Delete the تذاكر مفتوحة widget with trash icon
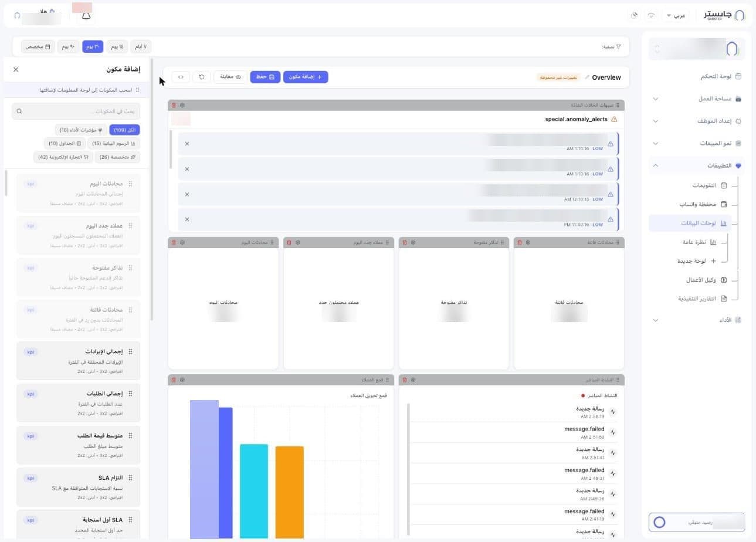The image size is (756, 542). tap(405, 242)
